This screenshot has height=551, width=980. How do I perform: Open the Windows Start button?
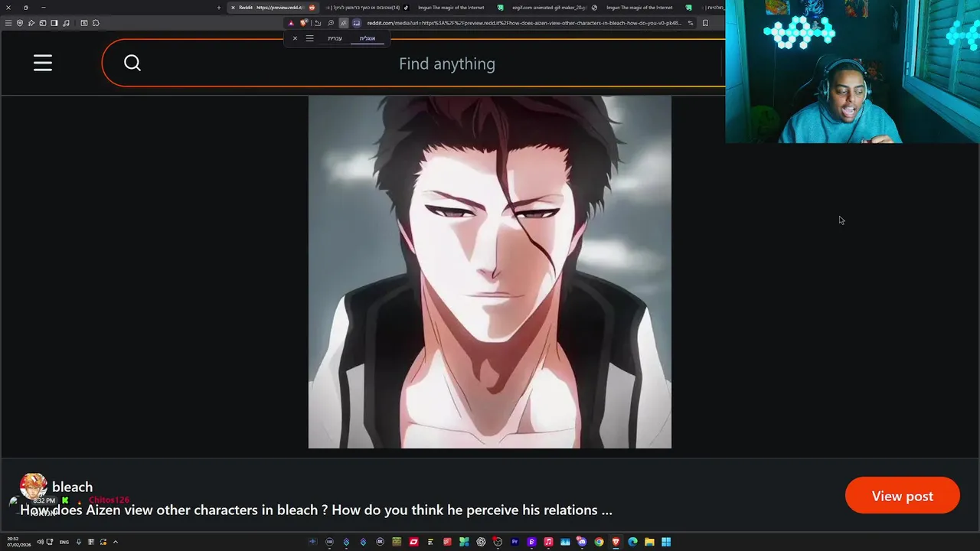(666, 542)
